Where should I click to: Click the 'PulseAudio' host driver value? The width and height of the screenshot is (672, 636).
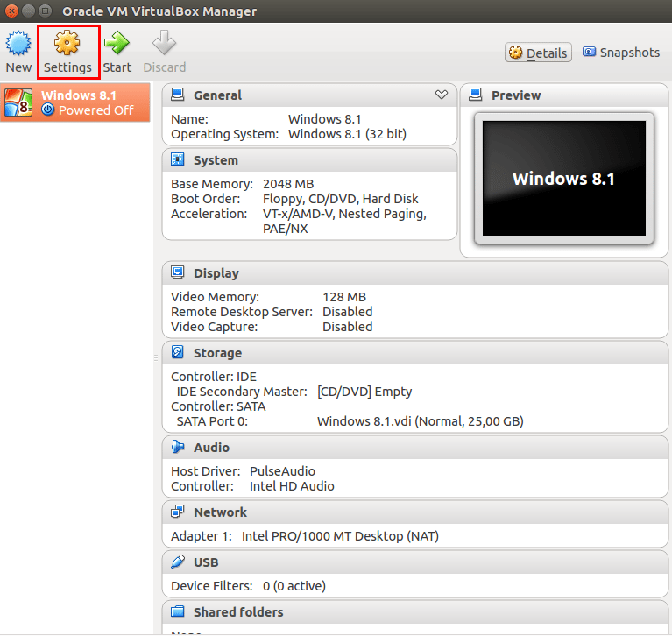(282, 471)
